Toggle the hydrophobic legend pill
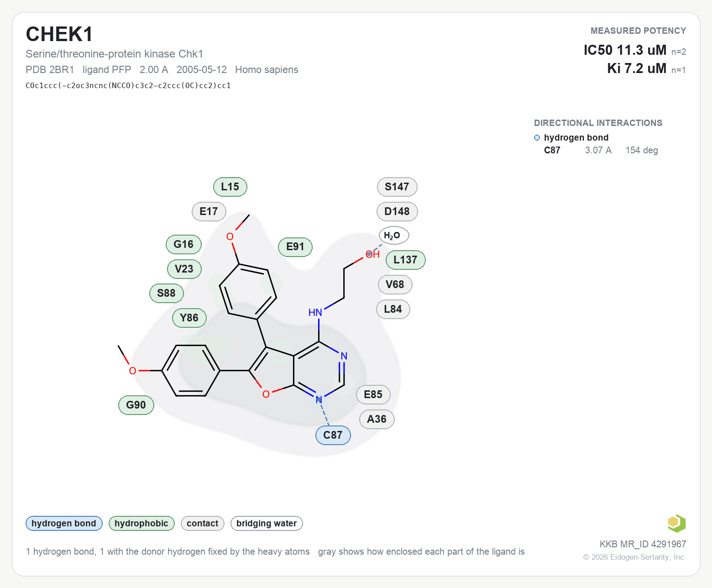The image size is (712, 588). [141, 523]
